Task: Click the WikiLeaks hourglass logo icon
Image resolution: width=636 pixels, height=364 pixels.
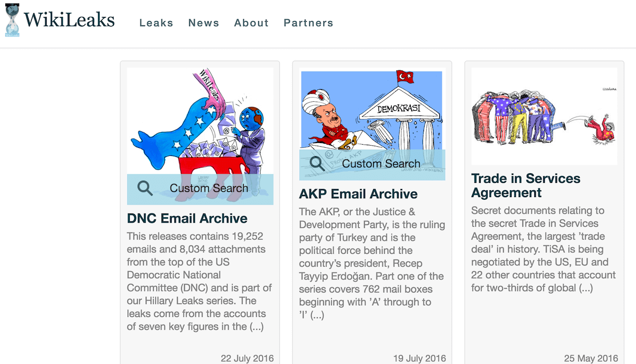Action: click(12, 20)
